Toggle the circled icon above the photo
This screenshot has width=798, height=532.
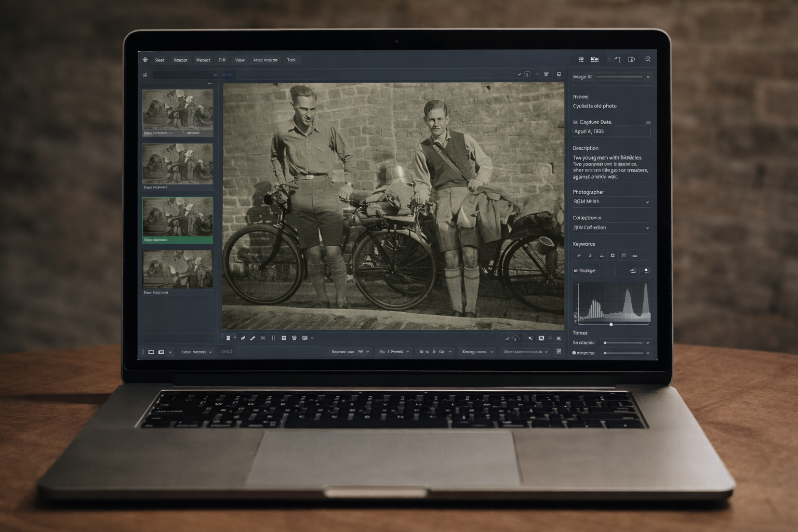tap(527, 74)
